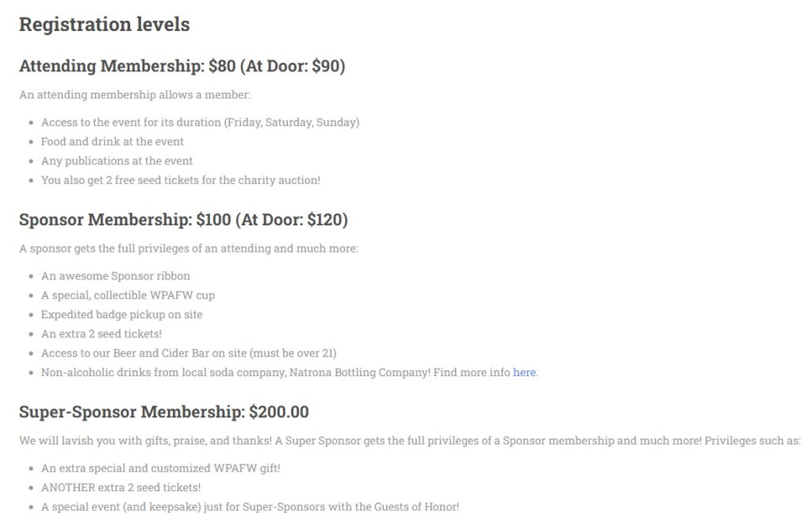The height and width of the screenshot is (523, 812).
Task: Click the 'collectible WPAFW cup' bullet
Action: pyautogui.click(x=128, y=295)
